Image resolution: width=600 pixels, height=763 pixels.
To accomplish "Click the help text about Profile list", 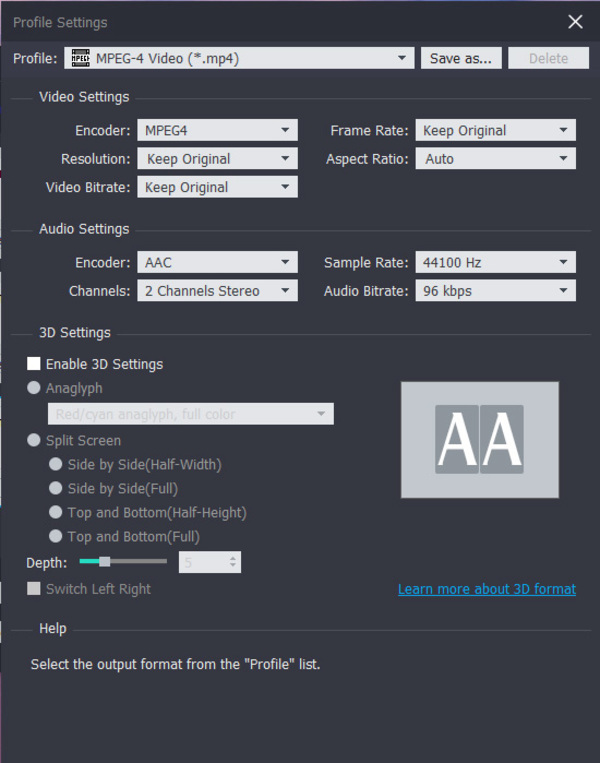I will 175,664.
